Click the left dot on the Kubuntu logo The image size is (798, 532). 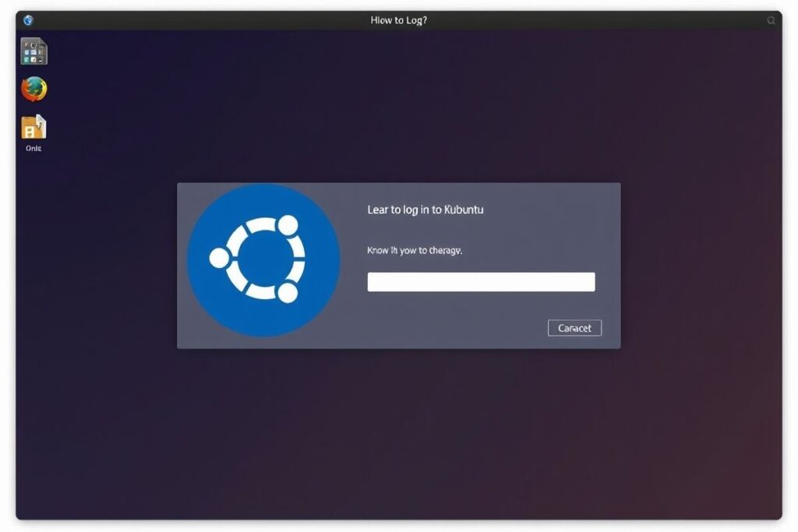click(x=219, y=259)
